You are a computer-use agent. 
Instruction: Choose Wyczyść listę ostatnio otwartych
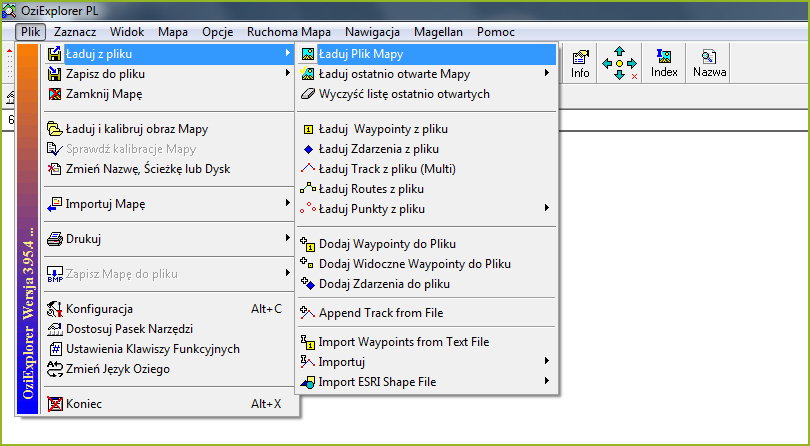pos(426,94)
